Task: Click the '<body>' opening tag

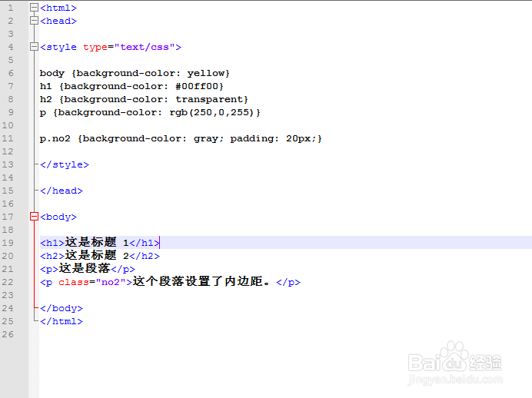Action: coord(58,217)
